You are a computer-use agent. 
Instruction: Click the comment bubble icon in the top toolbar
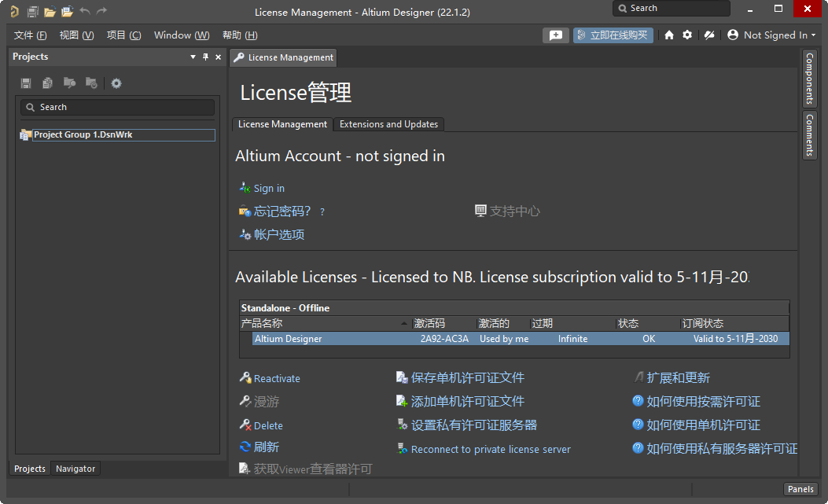click(556, 35)
